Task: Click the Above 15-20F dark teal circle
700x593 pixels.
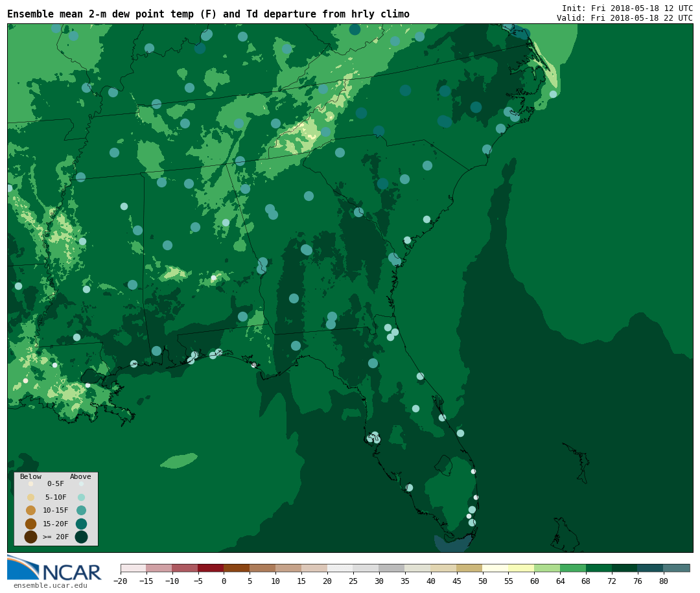Action: pos(81,524)
